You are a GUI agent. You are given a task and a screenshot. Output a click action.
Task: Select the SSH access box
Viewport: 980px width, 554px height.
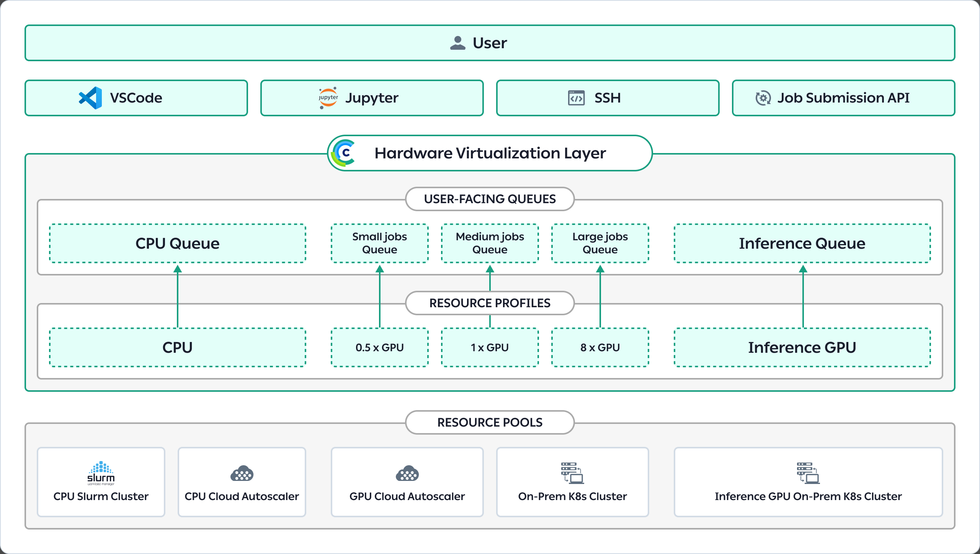(x=608, y=98)
